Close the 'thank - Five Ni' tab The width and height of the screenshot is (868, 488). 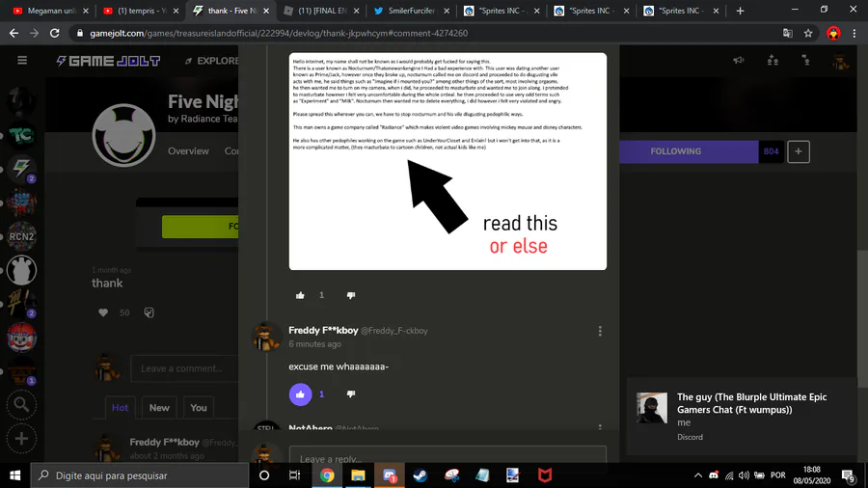pyautogui.click(x=266, y=11)
